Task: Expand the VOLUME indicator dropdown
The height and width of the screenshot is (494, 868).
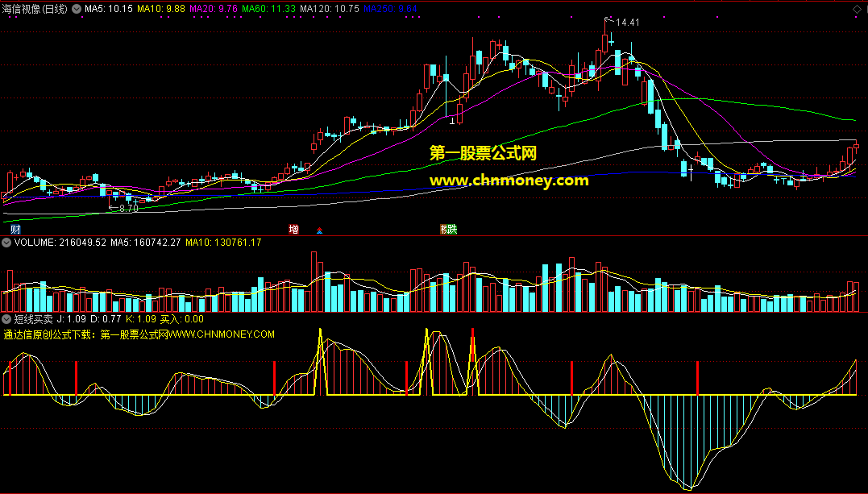Action: (6, 243)
